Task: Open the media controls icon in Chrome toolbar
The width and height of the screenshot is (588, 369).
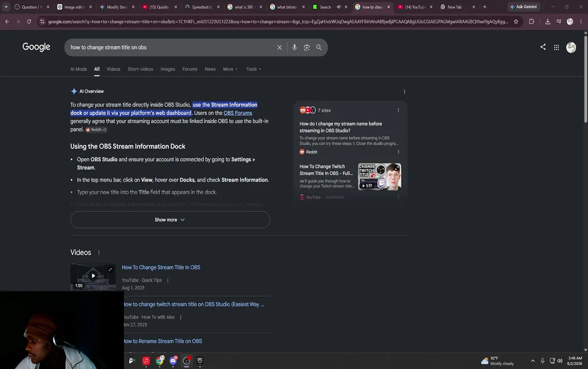Action: 559,22
